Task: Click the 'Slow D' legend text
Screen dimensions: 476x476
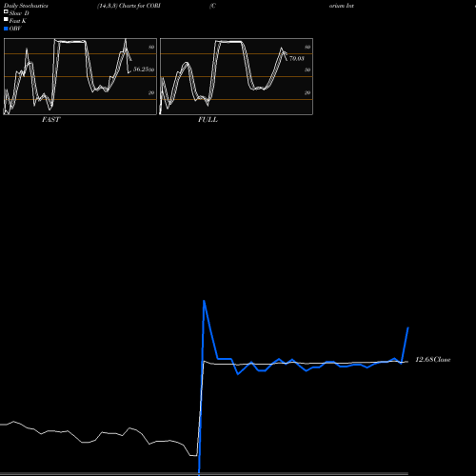Action: click(19, 13)
